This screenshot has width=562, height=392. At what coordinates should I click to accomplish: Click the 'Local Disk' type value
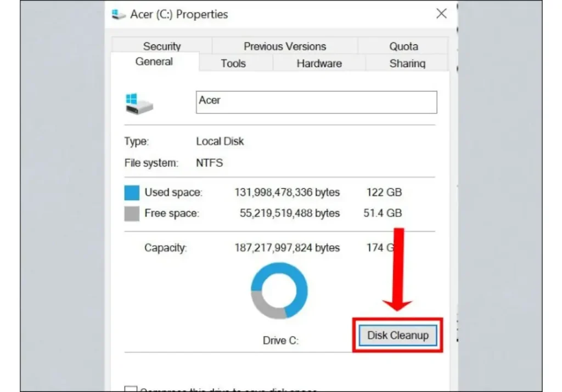(220, 141)
